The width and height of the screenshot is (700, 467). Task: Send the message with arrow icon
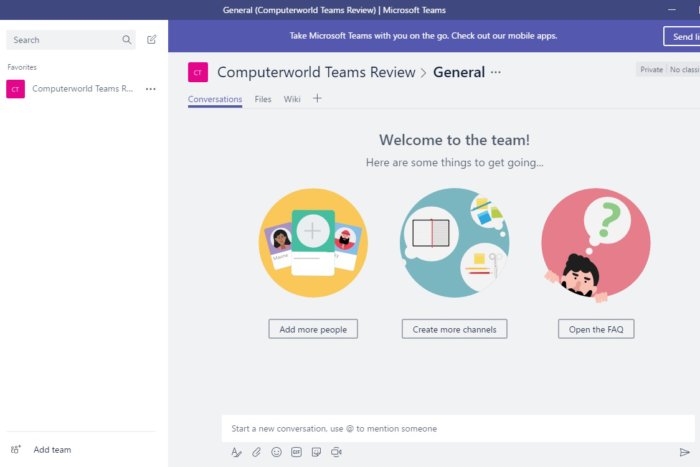pos(684,452)
